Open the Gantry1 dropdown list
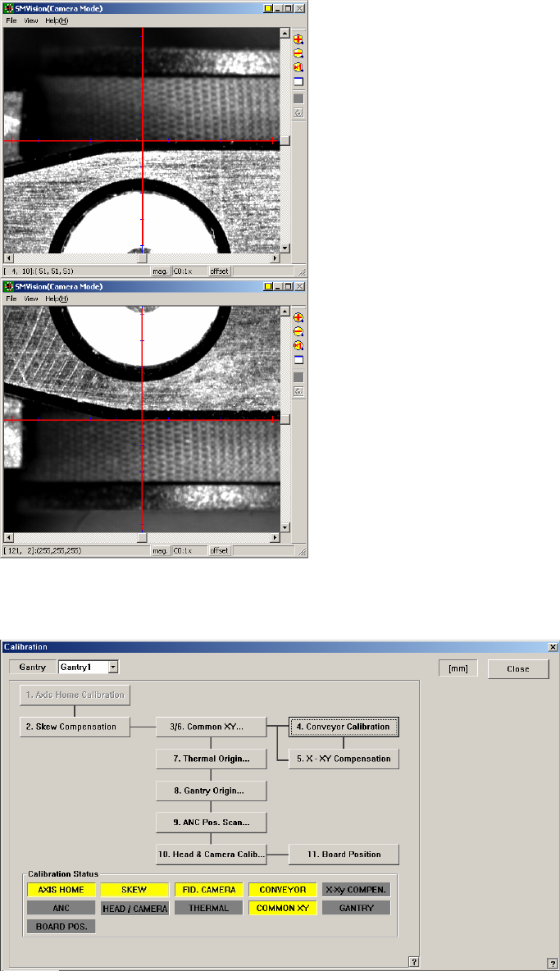 click(x=112, y=667)
